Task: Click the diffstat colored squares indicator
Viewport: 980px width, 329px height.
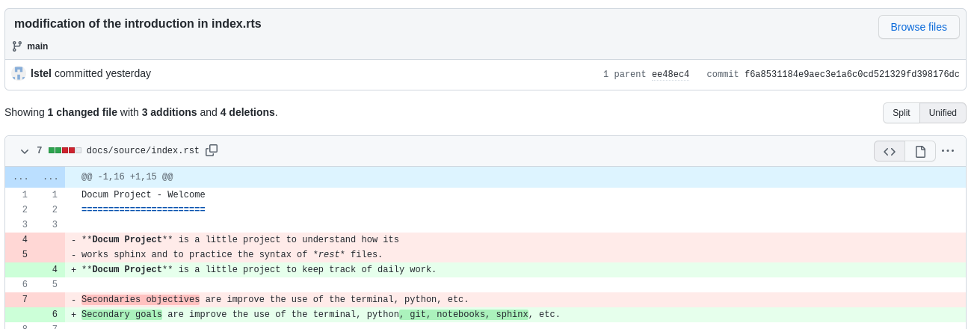Action: pyautogui.click(x=65, y=150)
